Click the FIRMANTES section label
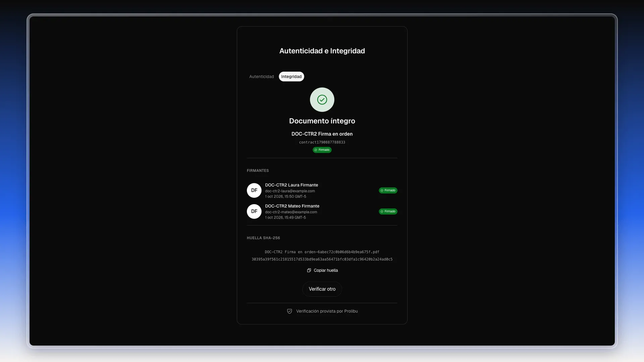This screenshot has height=362, width=644. tap(258, 171)
